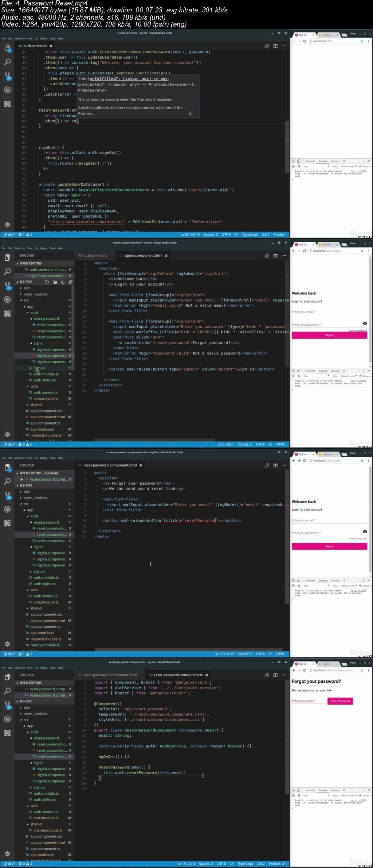Open More Actions ellipsis in window titled reset-password.component.html
Viewport: 373px width, 868px height.
(x=284, y=465)
